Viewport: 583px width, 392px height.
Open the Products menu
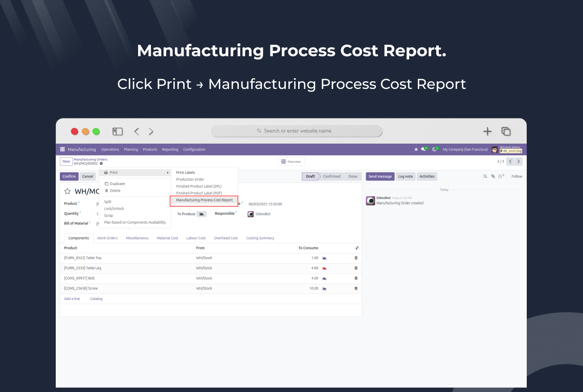150,149
